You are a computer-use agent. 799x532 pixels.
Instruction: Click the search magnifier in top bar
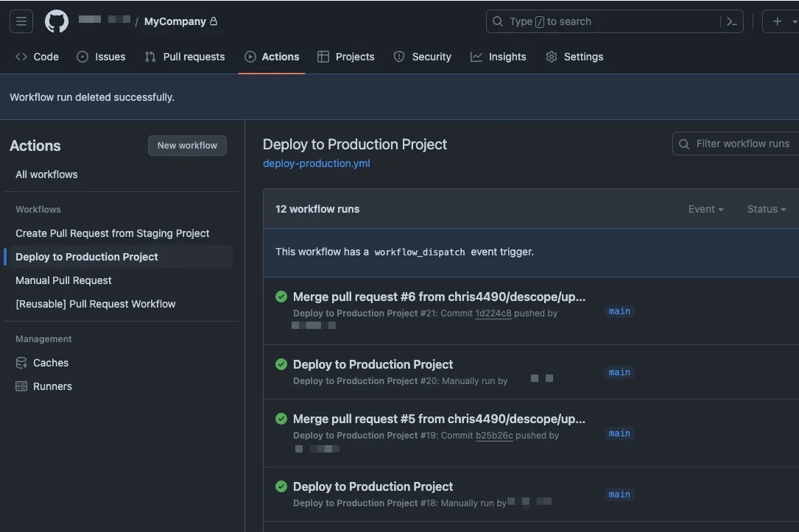click(497, 21)
